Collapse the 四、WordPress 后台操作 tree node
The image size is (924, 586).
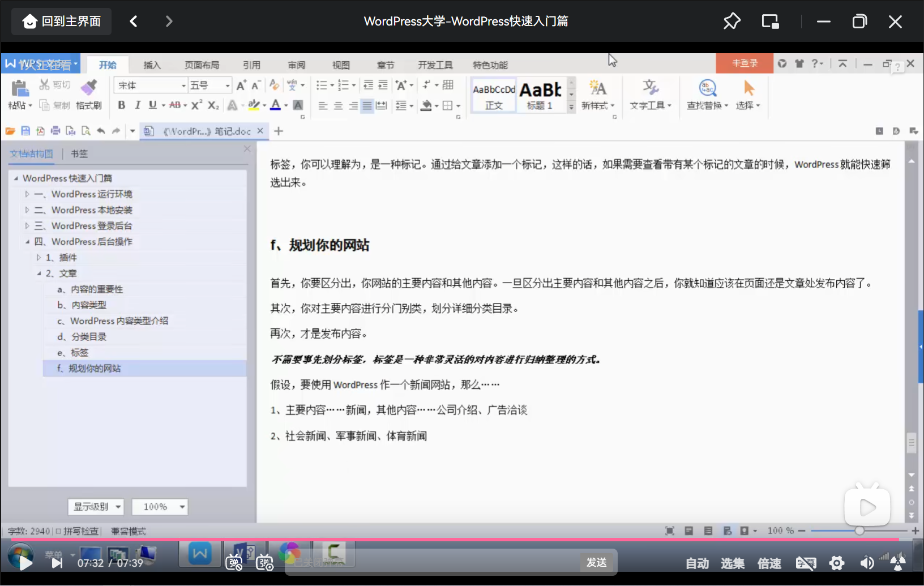pos(27,242)
